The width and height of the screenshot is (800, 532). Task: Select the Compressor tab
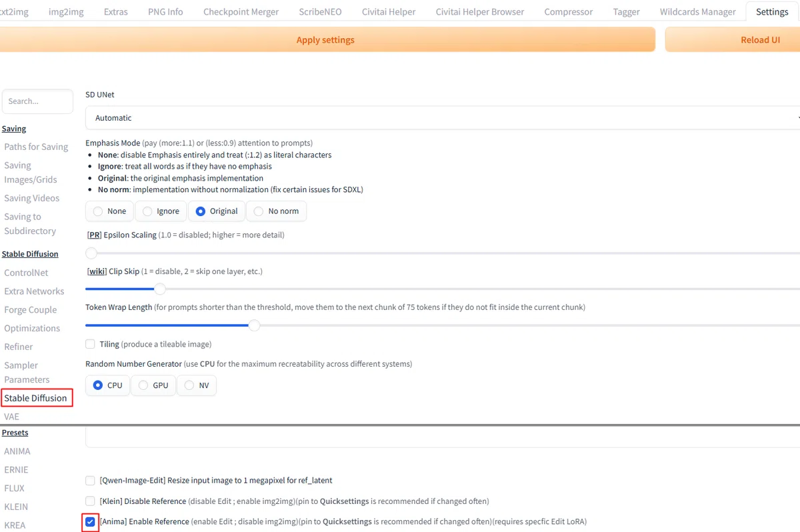coord(569,11)
